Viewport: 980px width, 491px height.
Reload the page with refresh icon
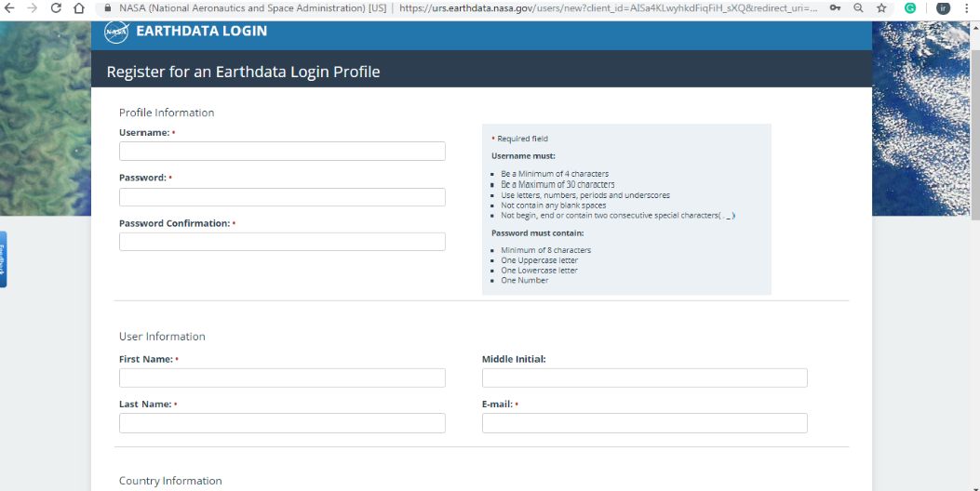(x=56, y=7)
